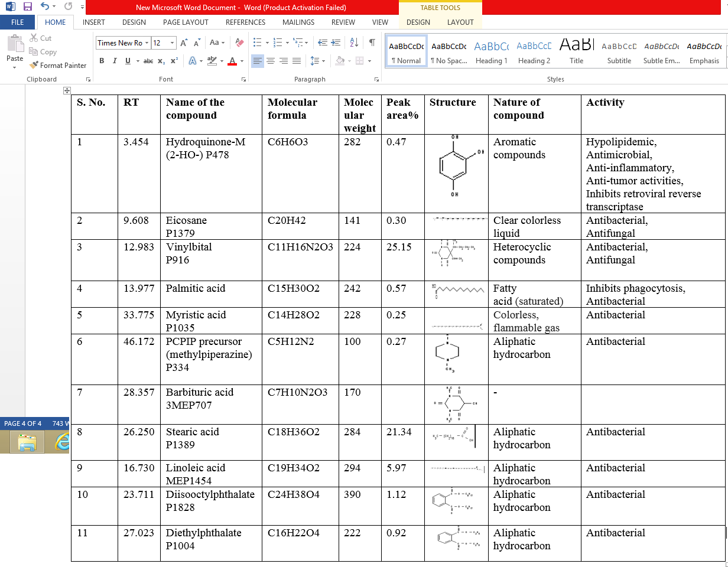The height and width of the screenshot is (567, 728).
Task: Expand the font size dropdown
Action: (x=172, y=43)
